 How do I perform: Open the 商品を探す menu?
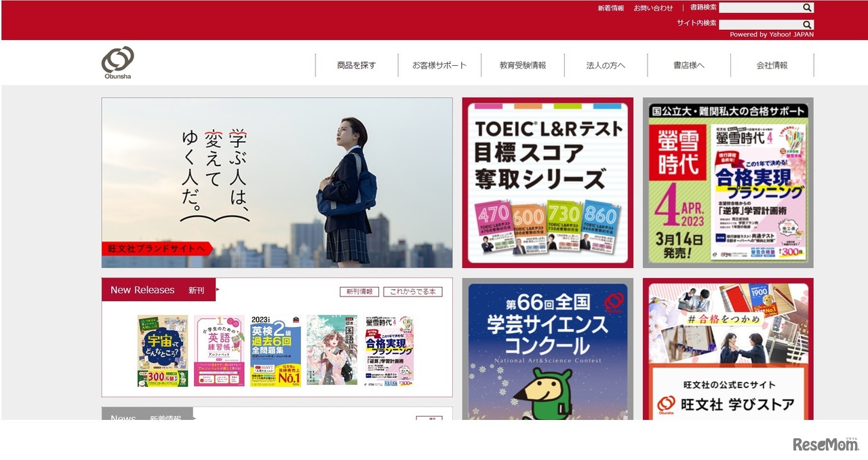point(357,65)
